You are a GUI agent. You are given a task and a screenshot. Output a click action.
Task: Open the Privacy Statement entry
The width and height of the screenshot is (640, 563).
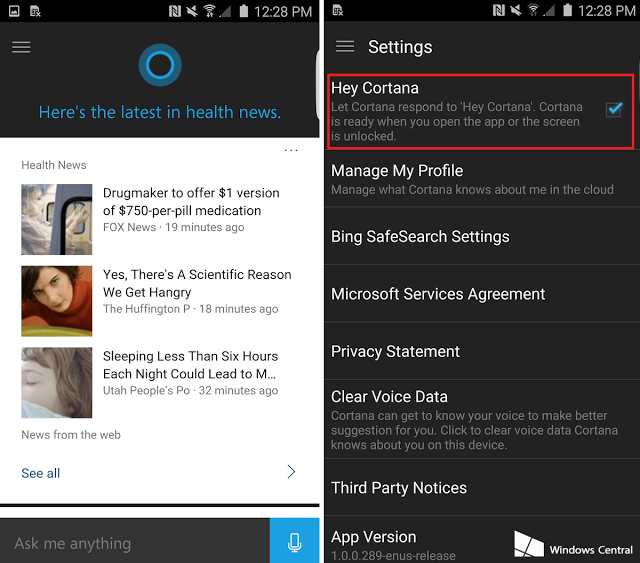click(482, 352)
